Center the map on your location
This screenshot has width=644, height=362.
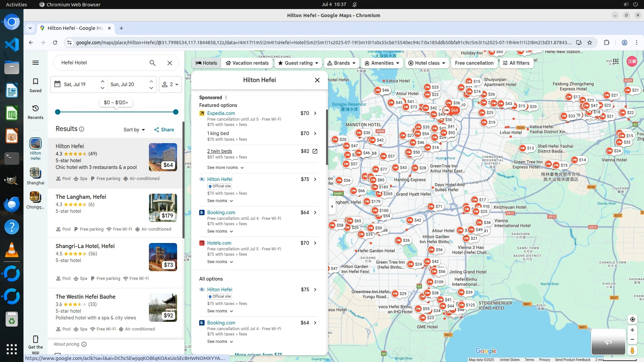point(632,319)
